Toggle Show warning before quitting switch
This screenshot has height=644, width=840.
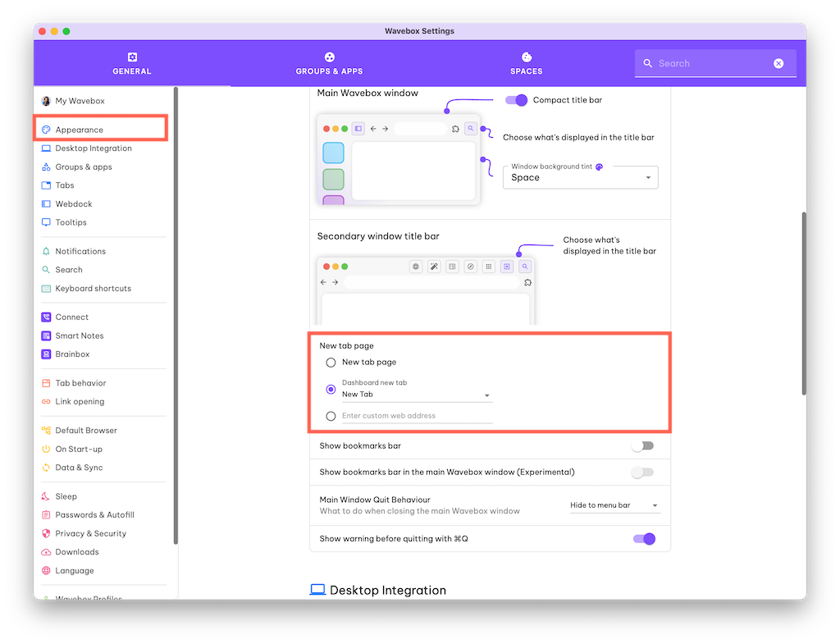[644, 539]
